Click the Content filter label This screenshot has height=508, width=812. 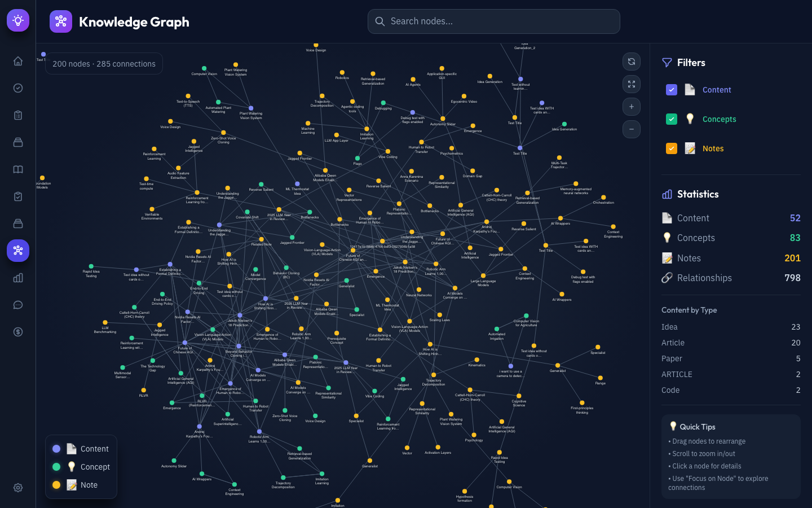point(717,90)
